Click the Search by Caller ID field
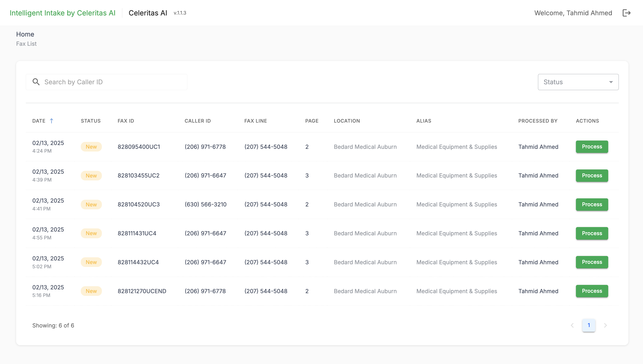 (x=113, y=82)
